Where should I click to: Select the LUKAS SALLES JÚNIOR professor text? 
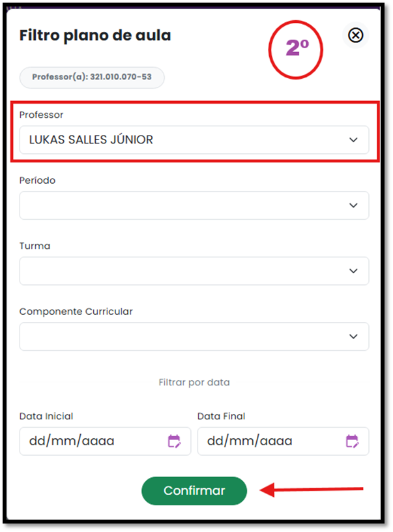pos(91,140)
